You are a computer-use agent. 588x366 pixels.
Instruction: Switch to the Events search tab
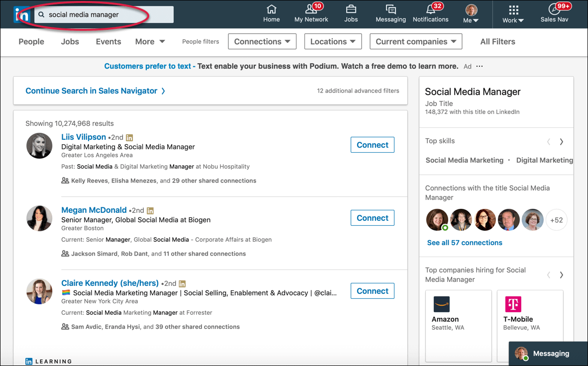pos(108,42)
